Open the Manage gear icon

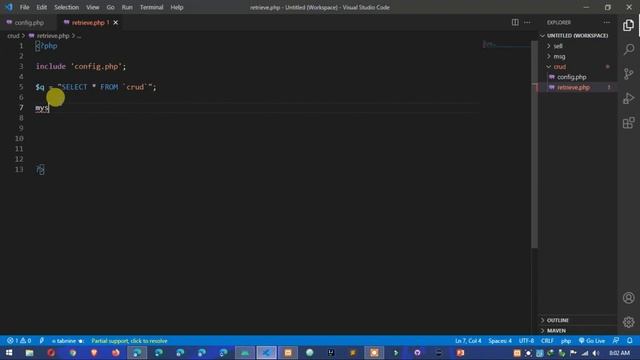click(x=629, y=322)
